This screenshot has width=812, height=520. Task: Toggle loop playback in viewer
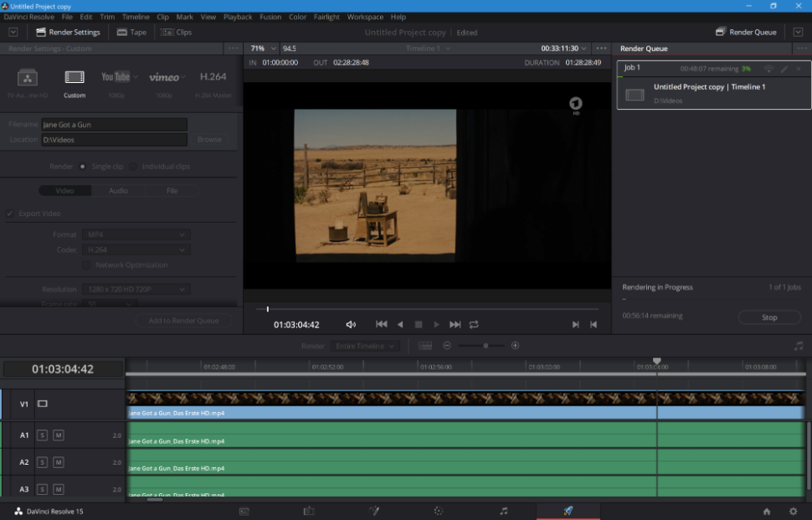click(474, 325)
